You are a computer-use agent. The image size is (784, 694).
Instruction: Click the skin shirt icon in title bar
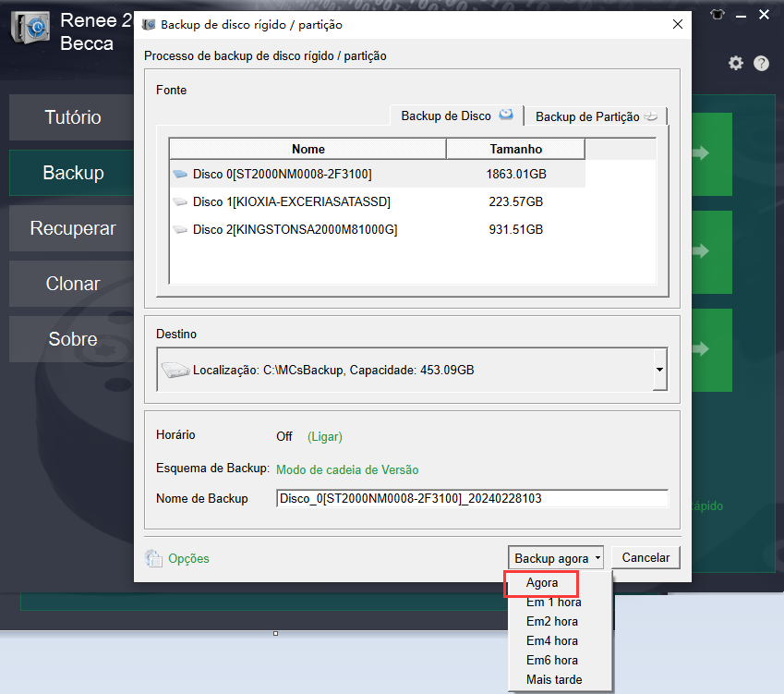click(718, 15)
